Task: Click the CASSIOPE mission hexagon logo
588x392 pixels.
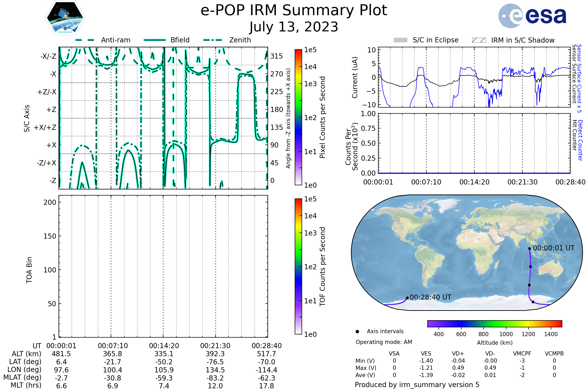Action: tap(65, 18)
